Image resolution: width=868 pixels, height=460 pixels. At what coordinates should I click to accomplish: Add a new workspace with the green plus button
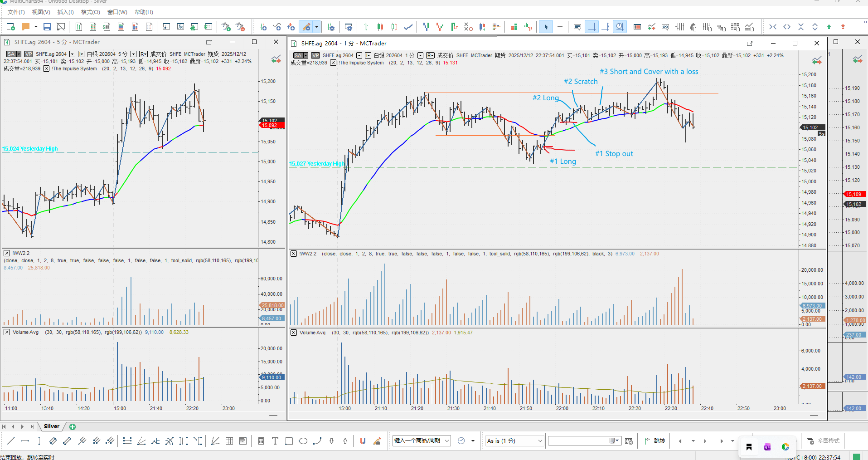click(x=73, y=427)
